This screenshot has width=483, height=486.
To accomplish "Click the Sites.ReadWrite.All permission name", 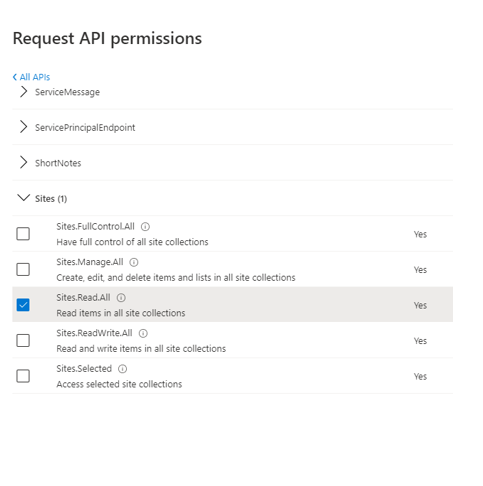I will tap(94, 333).
